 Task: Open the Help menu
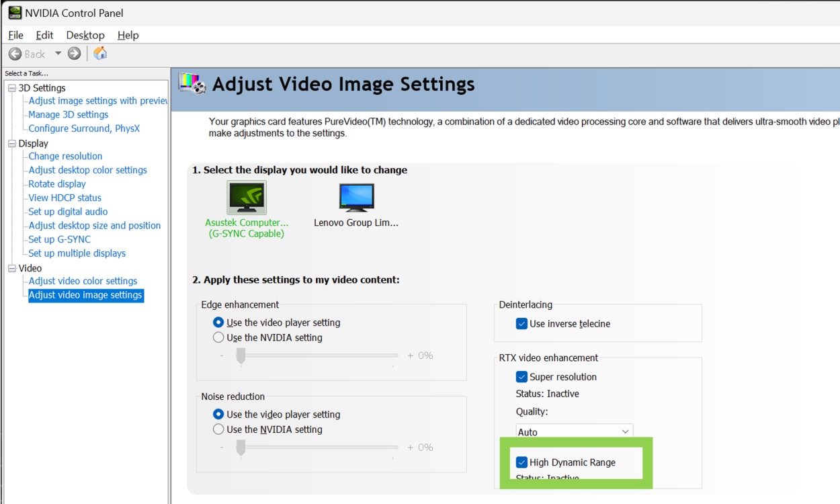pos(128,35)
